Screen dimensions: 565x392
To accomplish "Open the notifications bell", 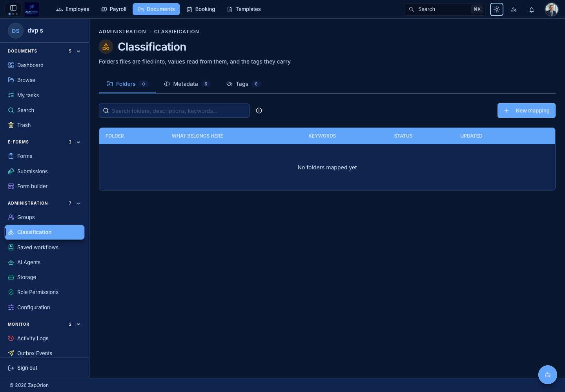I will pos(532,9).
